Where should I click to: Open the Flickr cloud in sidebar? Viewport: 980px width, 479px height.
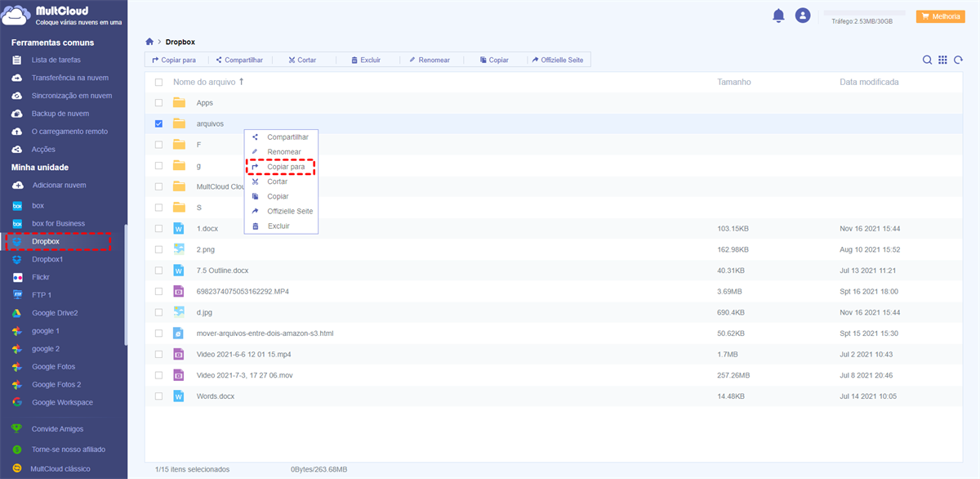pos(41,277)
